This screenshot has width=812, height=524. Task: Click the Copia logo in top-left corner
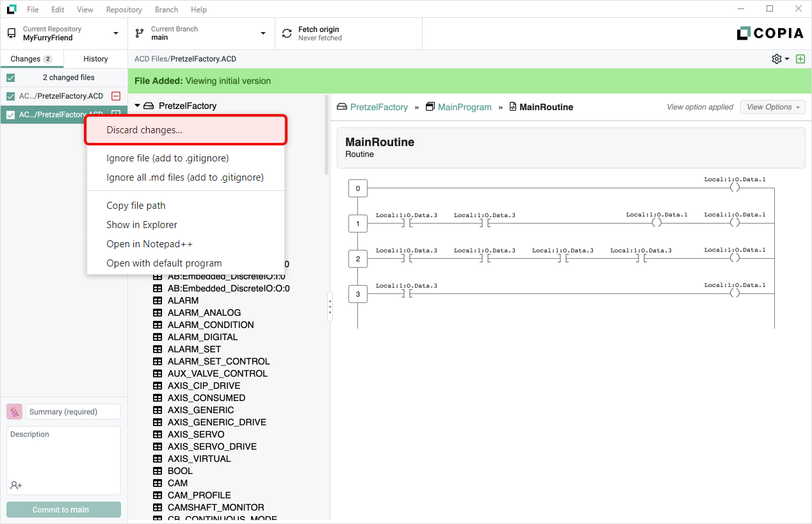[x=12, y=10]
